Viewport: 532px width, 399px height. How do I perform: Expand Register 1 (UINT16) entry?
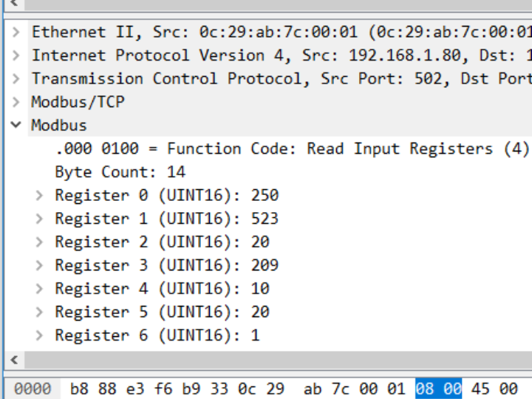tap(40, 219)
